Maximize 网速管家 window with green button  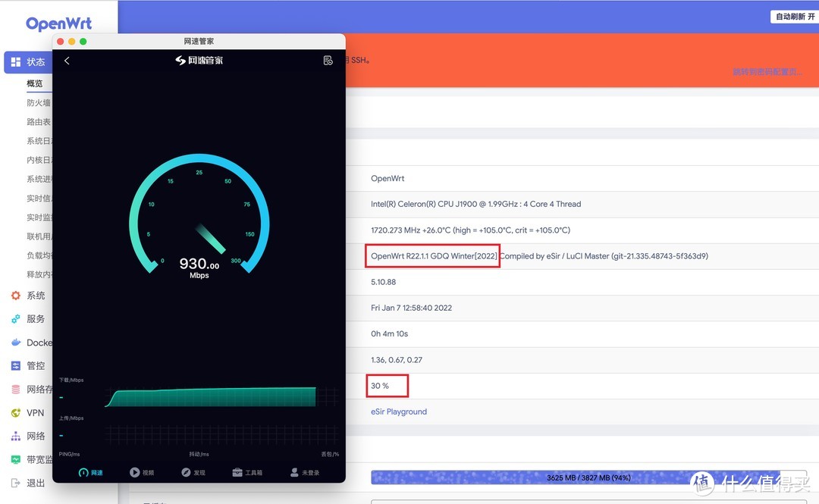tap(83, 41)
